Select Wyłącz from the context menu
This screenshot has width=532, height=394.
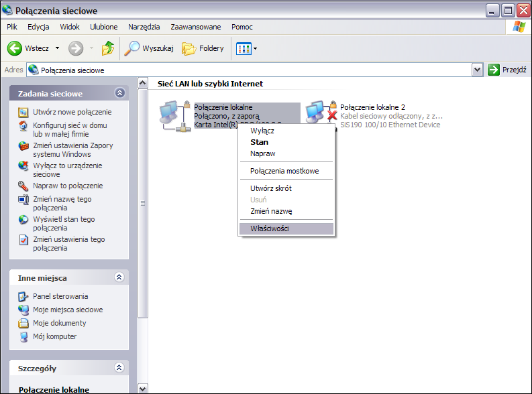262,131
